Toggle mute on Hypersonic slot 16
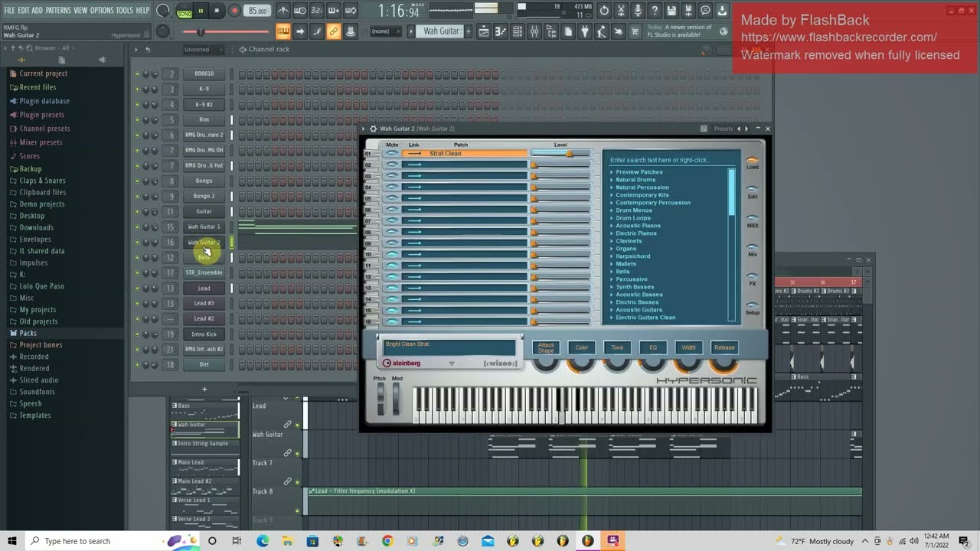This screenshot has width=980, height=551. [392, 321]
